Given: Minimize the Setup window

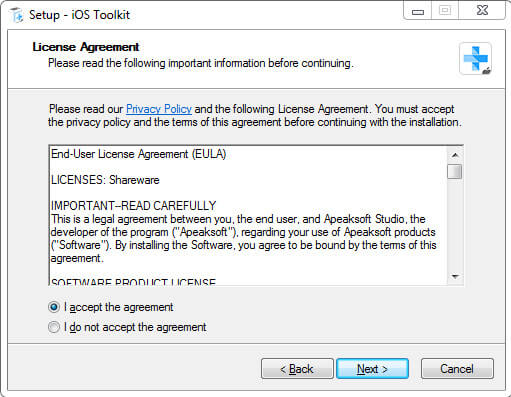Looking at the screenshot, I should [x=418, y=11].
